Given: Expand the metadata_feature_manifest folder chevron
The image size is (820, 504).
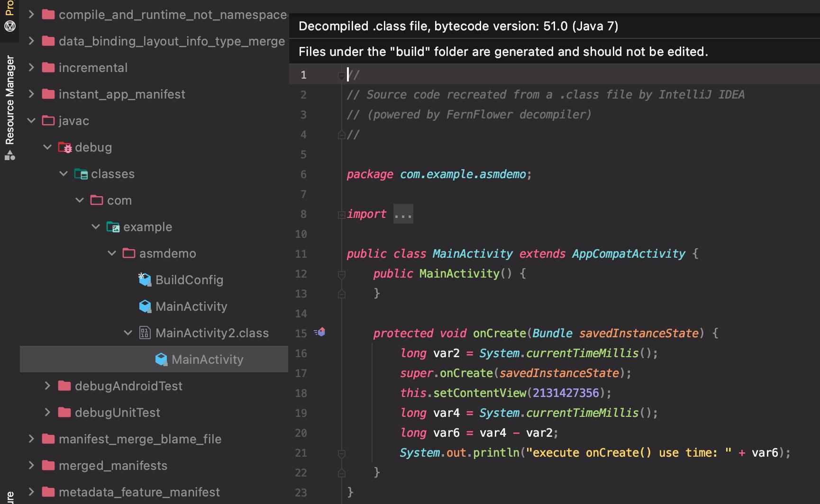Looking at the screenshot, I should [x=31, y=492].
